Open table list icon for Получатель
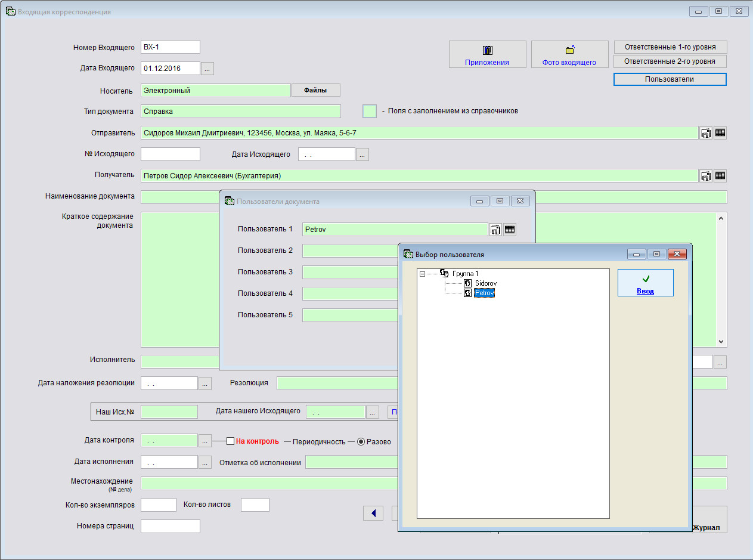This screenshot has width=753, height=560. point(720,176)
